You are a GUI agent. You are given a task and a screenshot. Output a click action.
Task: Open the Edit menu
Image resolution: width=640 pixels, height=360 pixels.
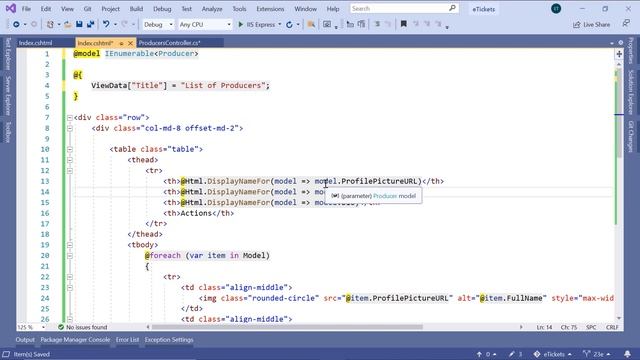click(x=46, y=9)
